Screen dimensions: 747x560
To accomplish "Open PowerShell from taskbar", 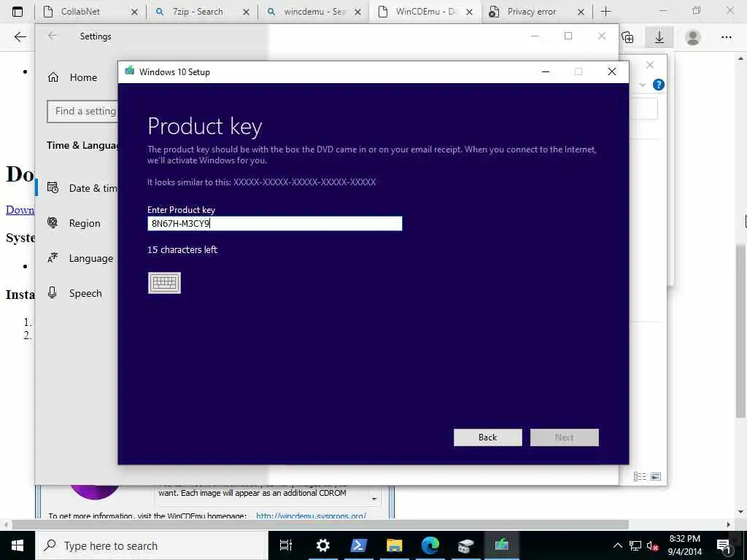I will click(x=358, y=545).
